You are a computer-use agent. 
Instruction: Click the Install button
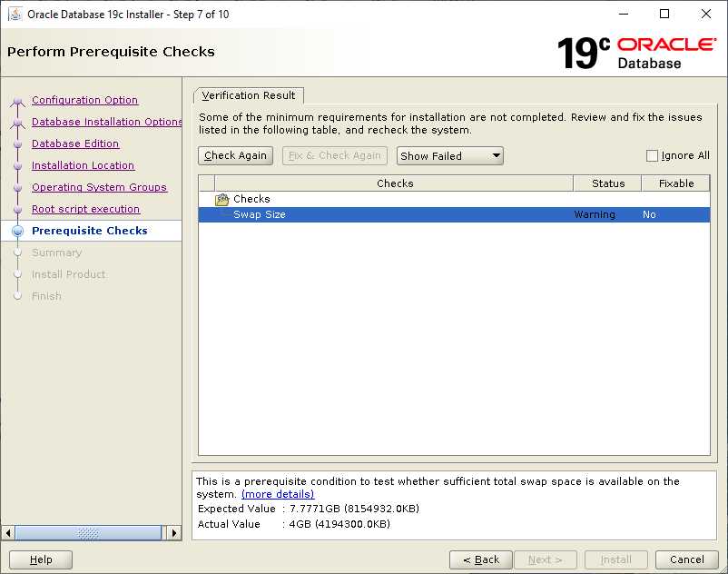click(x=616, y=559)
